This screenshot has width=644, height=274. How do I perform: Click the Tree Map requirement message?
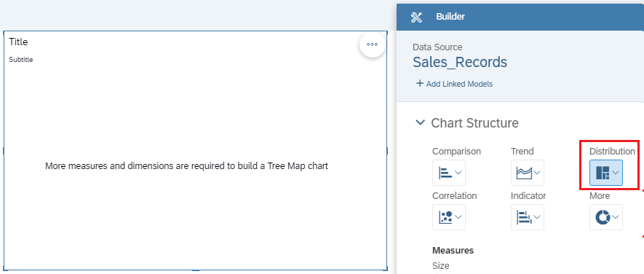click(x=186, y=166)
